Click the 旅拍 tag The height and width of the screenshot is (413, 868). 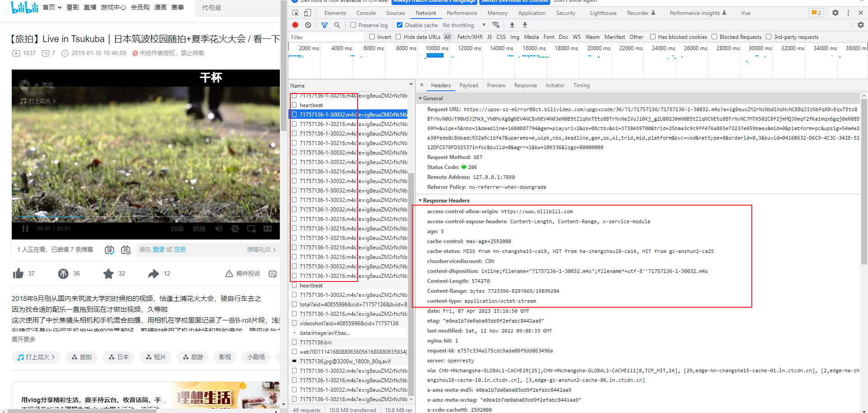click(x=81, y=357)
